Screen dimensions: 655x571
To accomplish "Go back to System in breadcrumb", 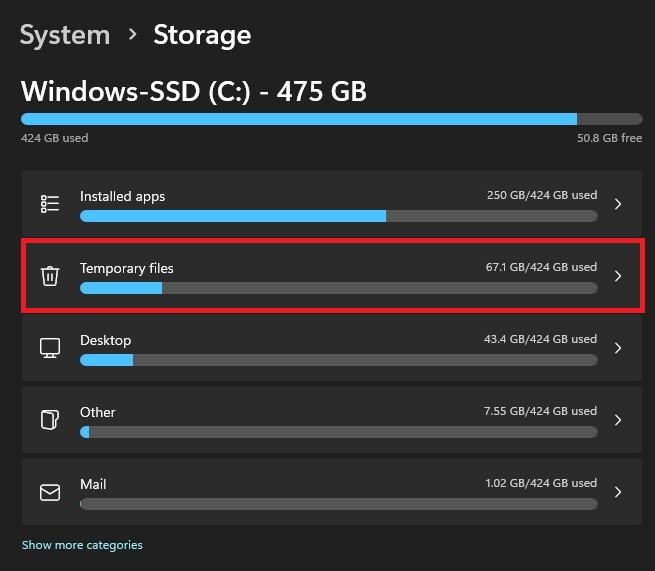I will tap(65, 35).
